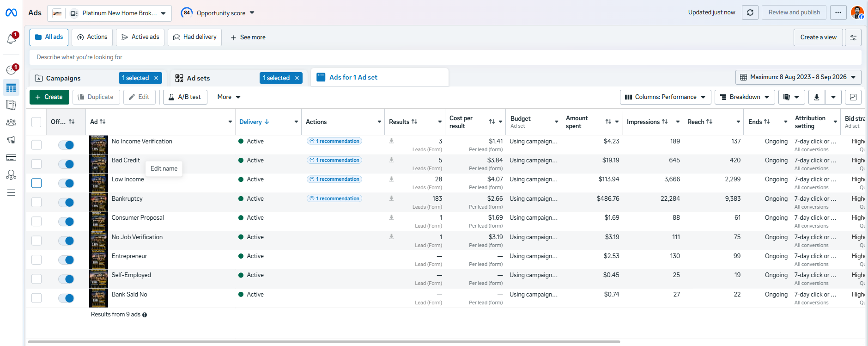Viewport: 868px width, 346px height.
Task: Open Ads reporting from the sidebar
Action: pyautogui.click(x=11, y=105)
